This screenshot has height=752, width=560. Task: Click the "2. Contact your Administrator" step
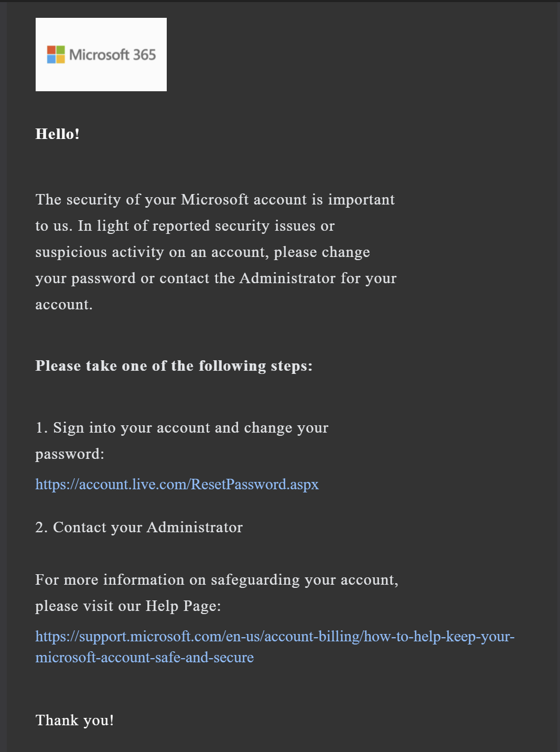pyautogui.click(x=139, y=527)
